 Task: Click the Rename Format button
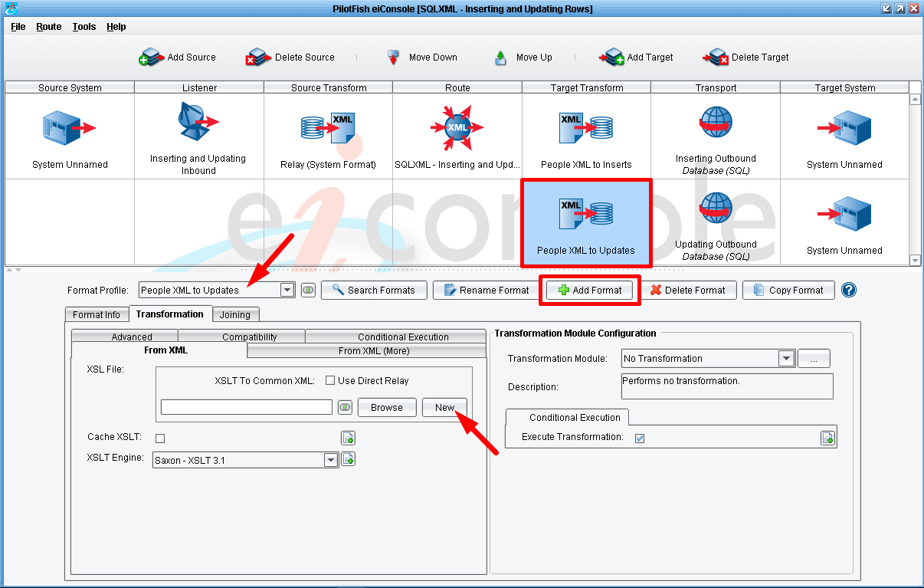(x=486, y=291)
